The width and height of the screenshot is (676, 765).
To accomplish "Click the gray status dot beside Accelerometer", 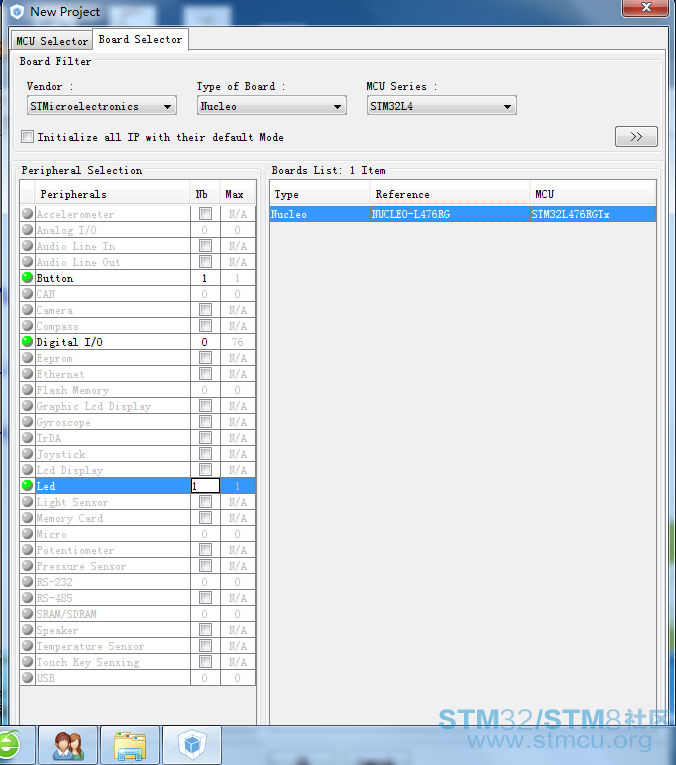I will [27, 214].
